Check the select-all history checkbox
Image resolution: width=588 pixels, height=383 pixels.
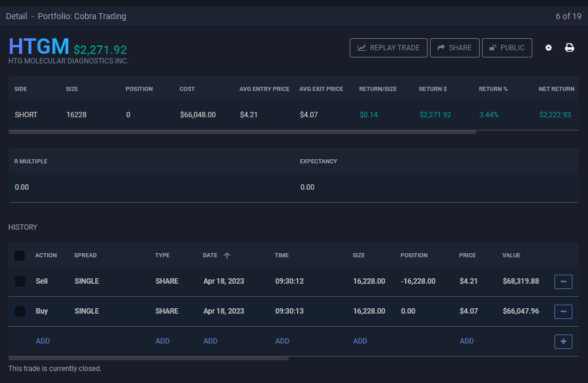coord(20,256)
